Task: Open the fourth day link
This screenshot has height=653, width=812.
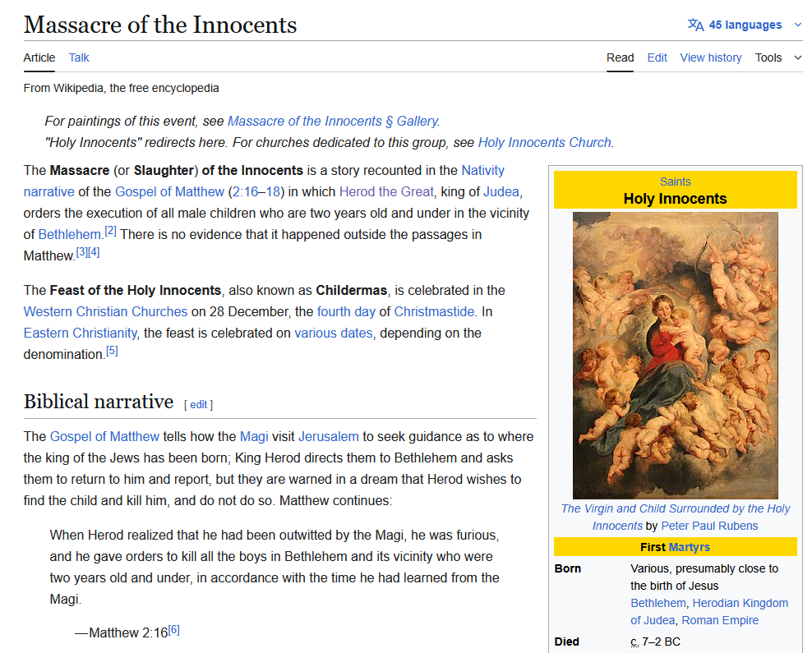Action: [346, 311]
